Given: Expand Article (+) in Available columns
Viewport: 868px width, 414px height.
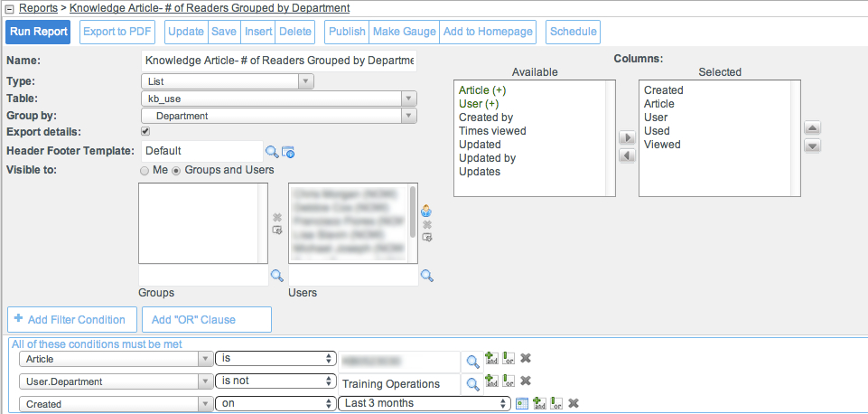Looking at the screenshot, I should [x=482, y=89].
